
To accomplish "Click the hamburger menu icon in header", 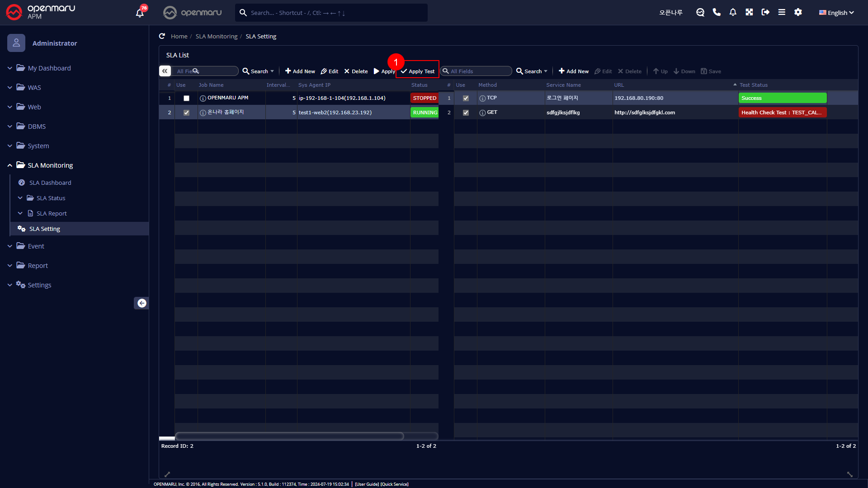I will pyautogui.click(x=782, y=12).
